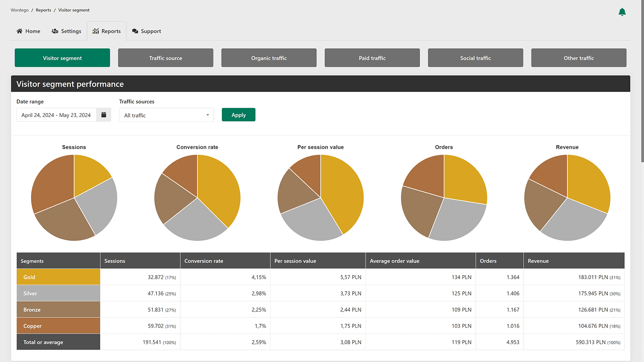Expand the traffic sources selector arrow
644x362 pixels.
click(x=207, y=115)
